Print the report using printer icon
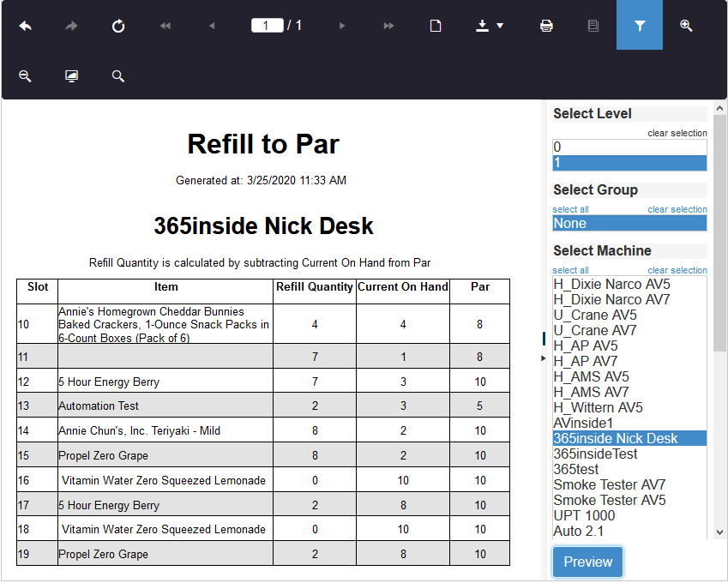 (546, 26)
